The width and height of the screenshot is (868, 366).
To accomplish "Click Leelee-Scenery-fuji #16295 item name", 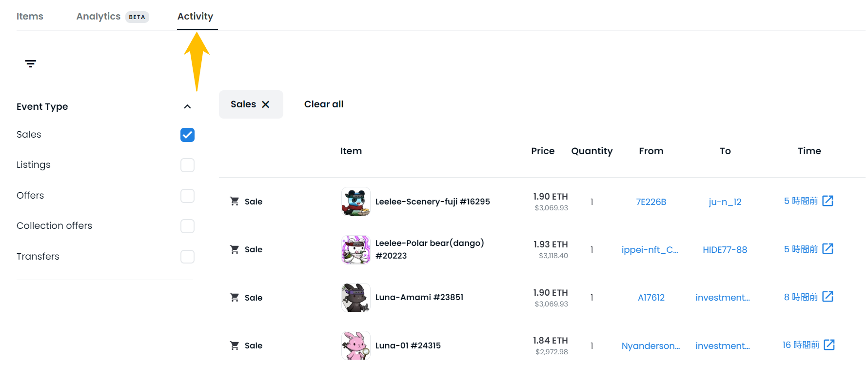I will coord(433,202).
